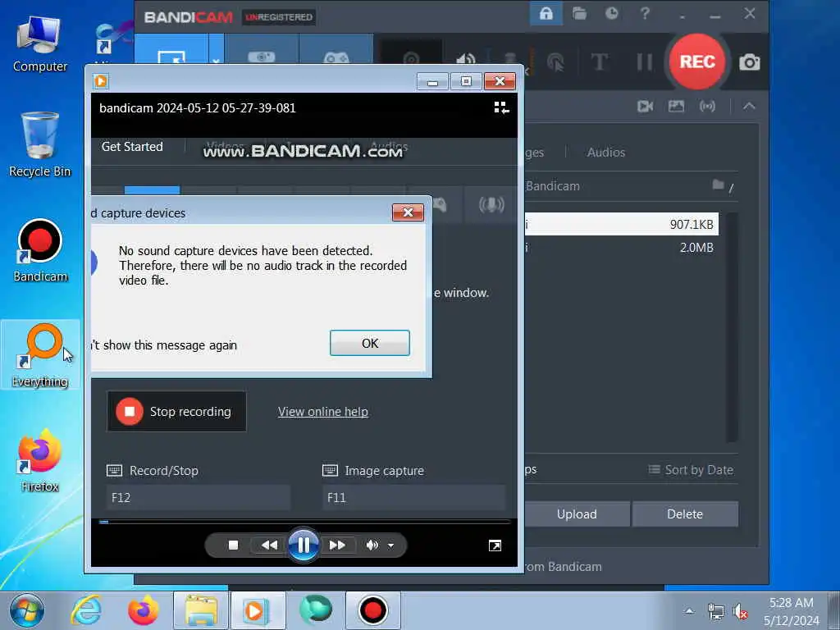Screen dimensions: 840x630
Task: Switch to now playing view in media player
Action: (x=501, y=108)
